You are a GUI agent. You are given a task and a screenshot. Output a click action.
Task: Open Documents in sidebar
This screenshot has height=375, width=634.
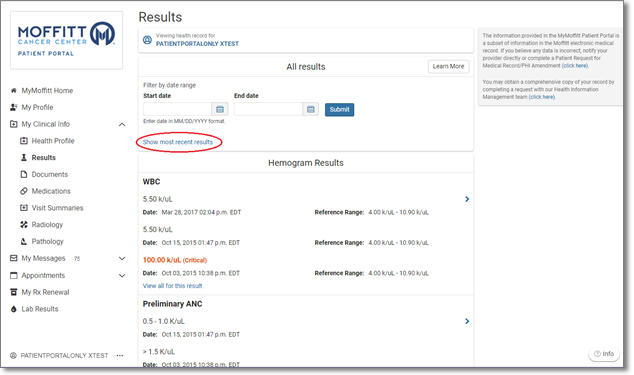pyautogui.click(x=50, y=174)
